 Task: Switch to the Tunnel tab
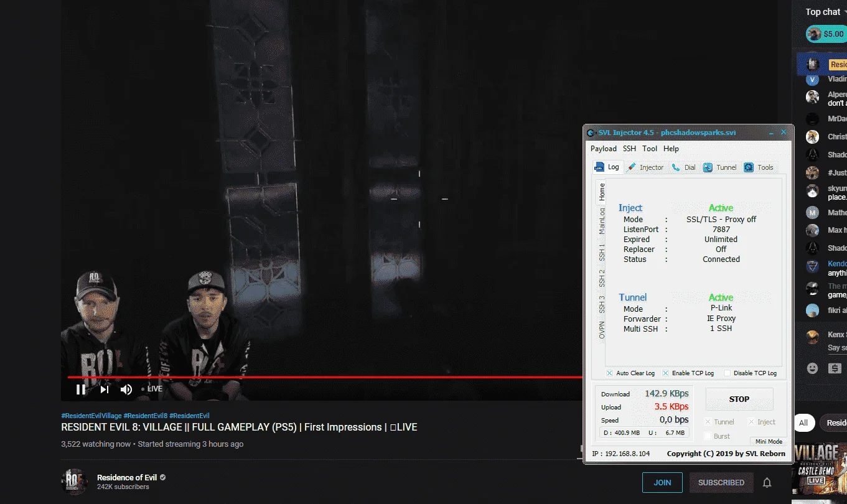click(x=720, y=167)
